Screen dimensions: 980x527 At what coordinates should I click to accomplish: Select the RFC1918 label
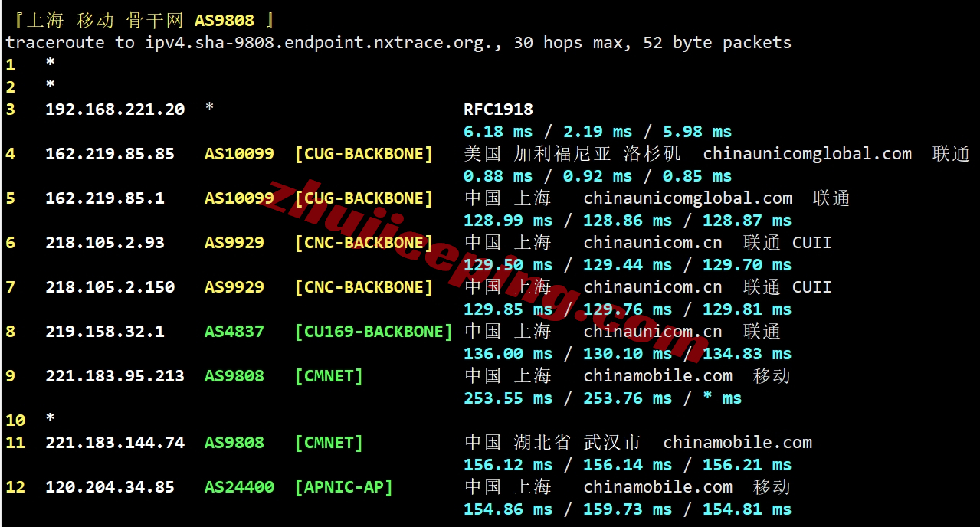498,110
